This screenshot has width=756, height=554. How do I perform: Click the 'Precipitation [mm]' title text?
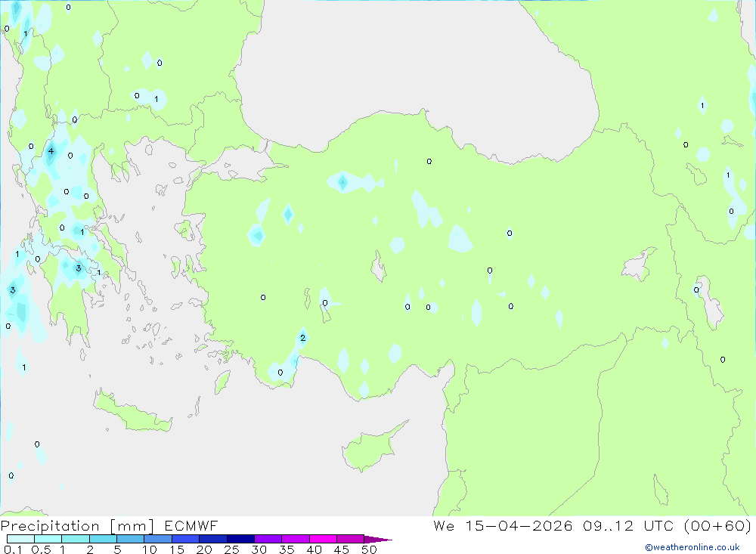click(x=77, y=526)
